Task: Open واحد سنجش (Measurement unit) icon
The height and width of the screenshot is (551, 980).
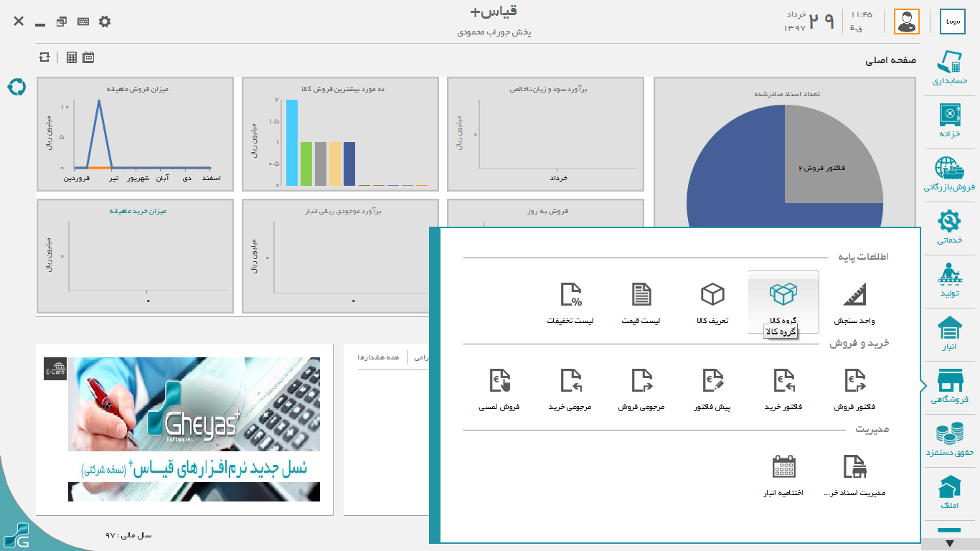Action: [x=854, y=303]
